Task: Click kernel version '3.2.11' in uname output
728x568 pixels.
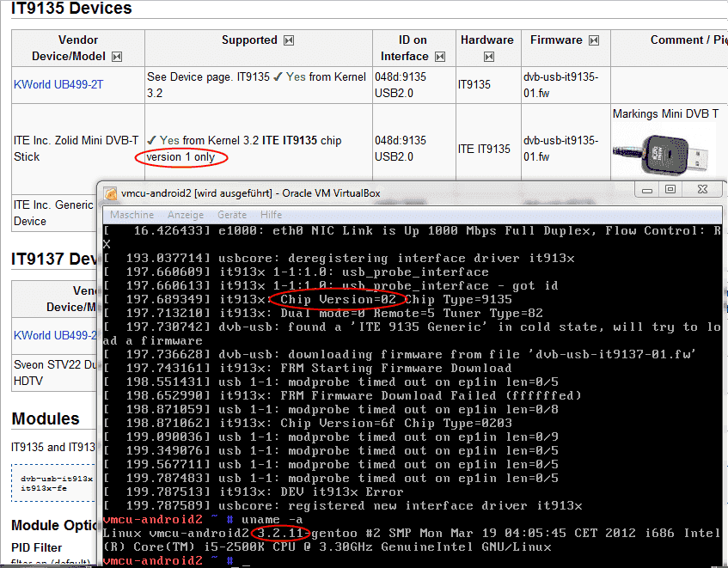Action: [x=280, y=533]
